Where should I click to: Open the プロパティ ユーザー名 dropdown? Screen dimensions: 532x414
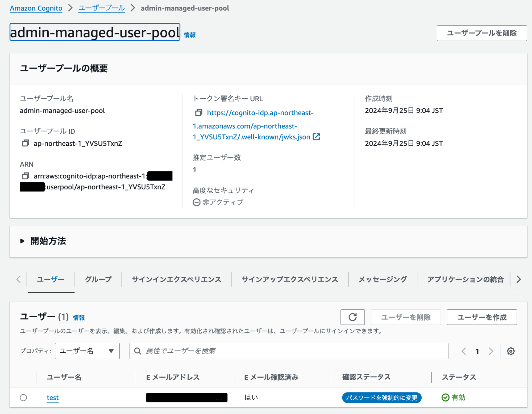point(87,351)
